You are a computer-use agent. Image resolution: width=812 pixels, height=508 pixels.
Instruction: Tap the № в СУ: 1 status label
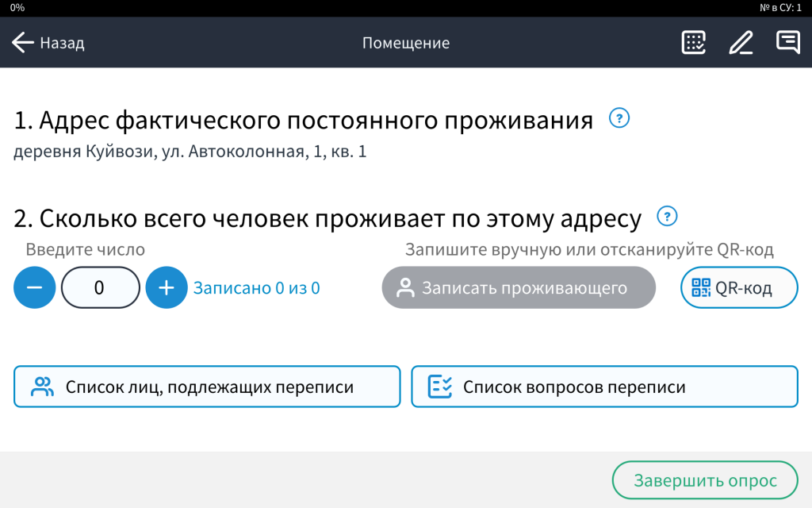pyautogui.click(x=781, y=6)
